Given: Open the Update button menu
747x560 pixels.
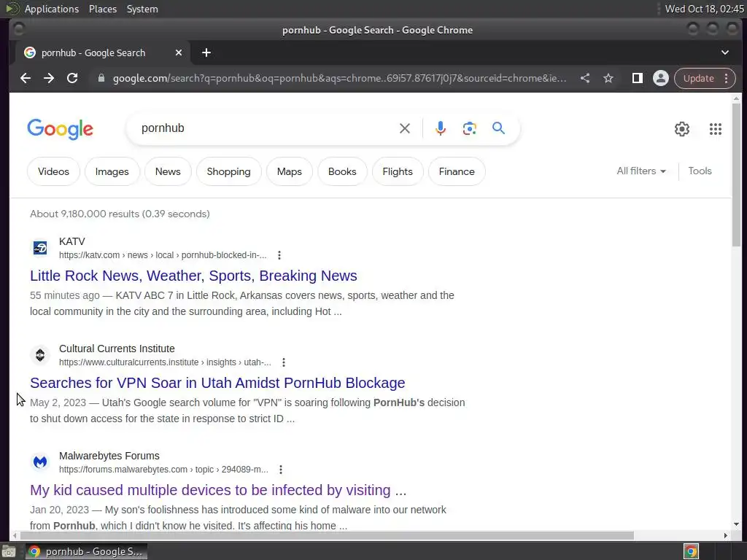Looking at the screenshot, I should click(705, 78).
